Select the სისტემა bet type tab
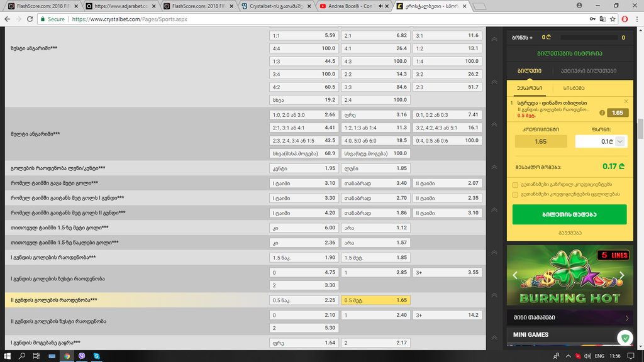644x362 pixels. click(574, 88)
